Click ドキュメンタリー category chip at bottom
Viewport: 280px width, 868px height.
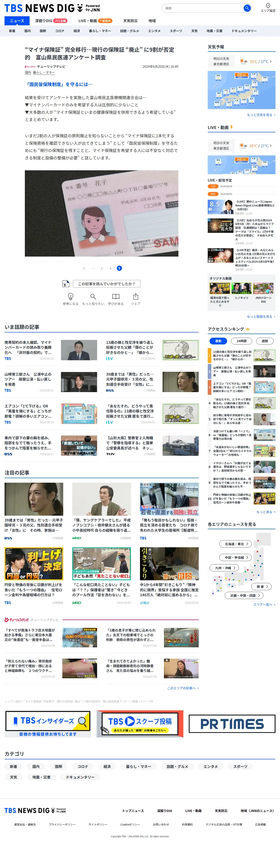pos(80,777)
